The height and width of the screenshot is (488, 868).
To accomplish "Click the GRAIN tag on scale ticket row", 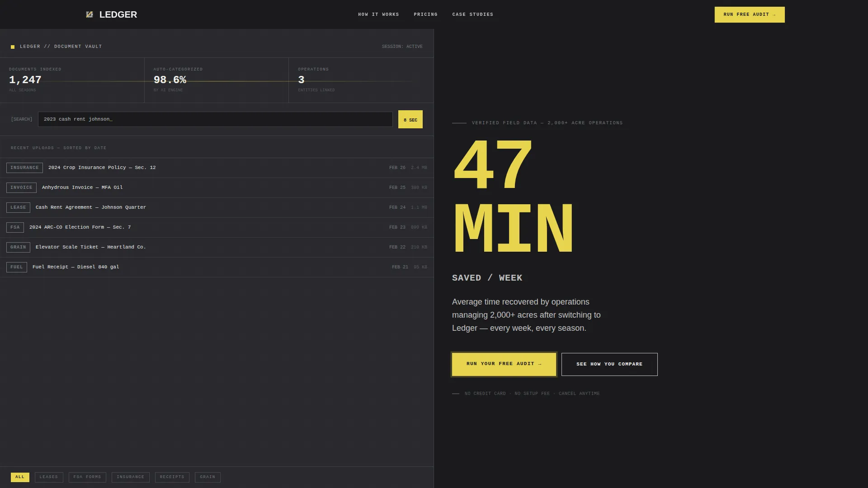I will click(18, 247).
